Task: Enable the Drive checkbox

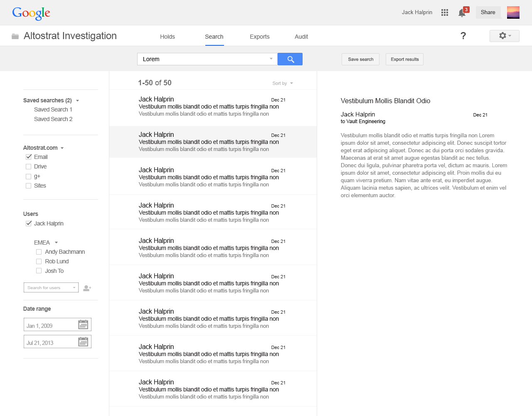Action: (x=29, y=166)
